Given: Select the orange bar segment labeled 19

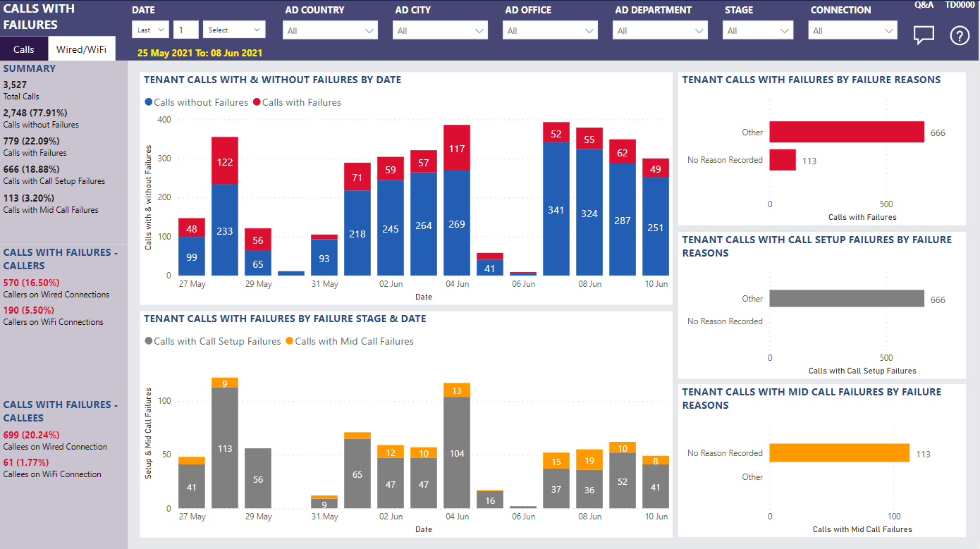Looking at the screenshot, I should point(589,459).
